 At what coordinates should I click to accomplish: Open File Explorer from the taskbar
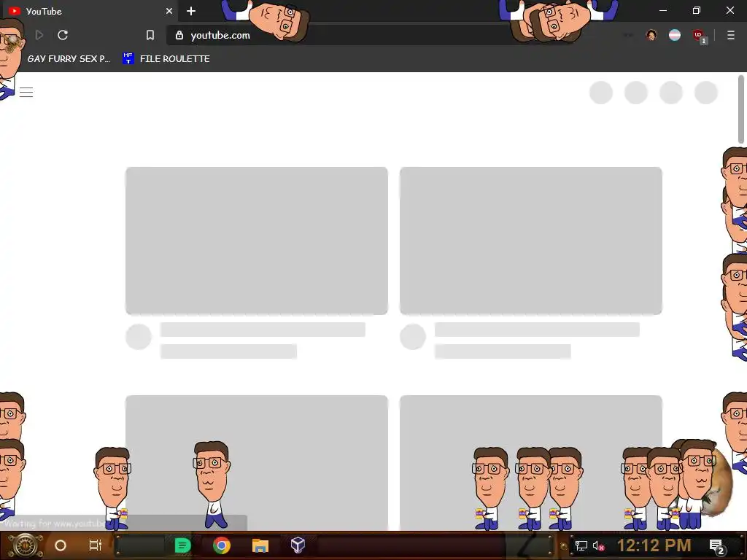[260, 545]
